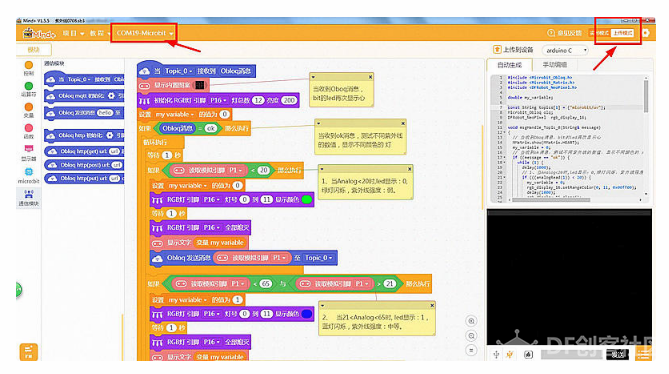Click Upload to device (上传到设备)
Viewport: 669px width, 374px height.
[513, 50]
